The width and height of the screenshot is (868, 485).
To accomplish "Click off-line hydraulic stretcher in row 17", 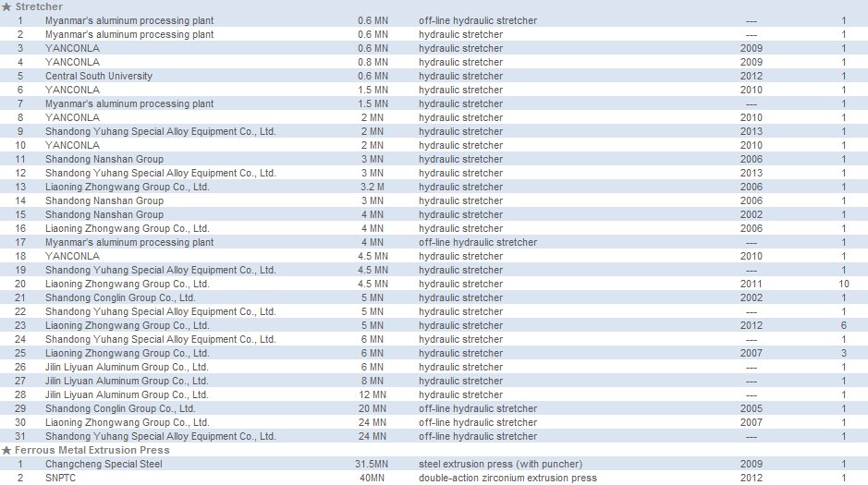I will pyautogui.click(x=478, y=242).
